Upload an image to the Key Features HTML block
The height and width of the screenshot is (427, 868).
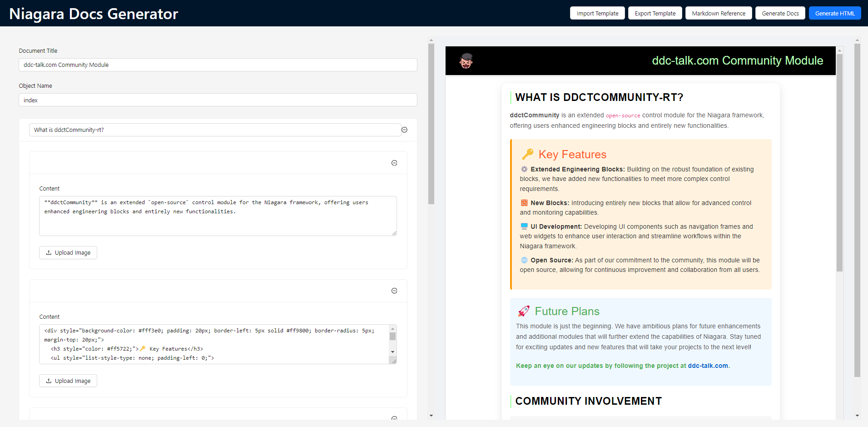click(x=68, y=381)
